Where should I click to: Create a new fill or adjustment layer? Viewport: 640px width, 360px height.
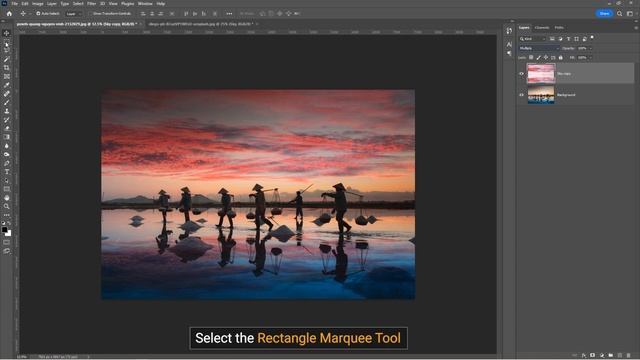(602, 356)
